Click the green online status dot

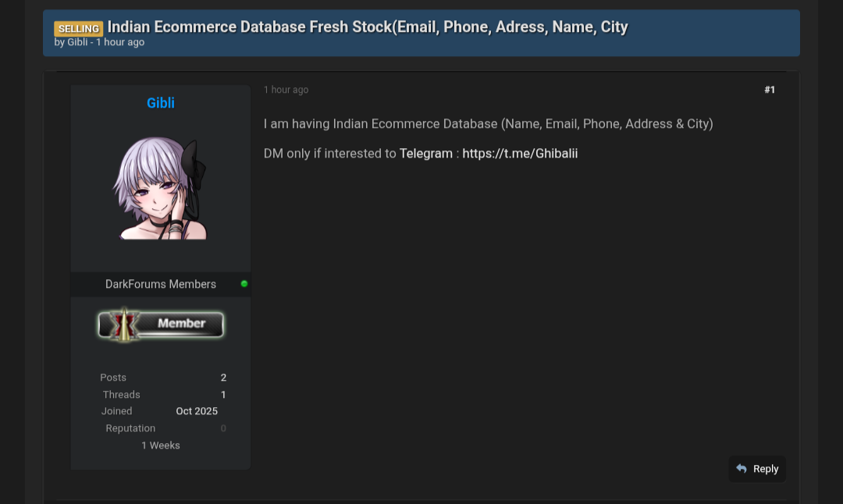[x=244, y=284]
